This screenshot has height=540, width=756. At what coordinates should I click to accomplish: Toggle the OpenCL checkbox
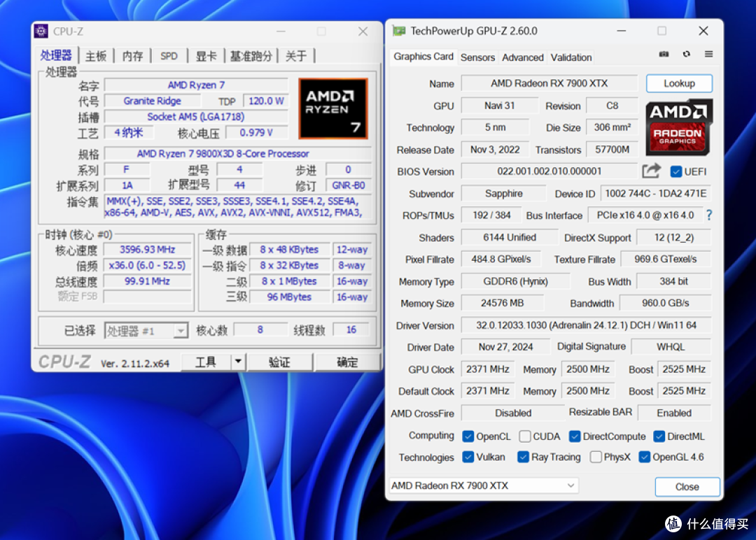[468, 436]
